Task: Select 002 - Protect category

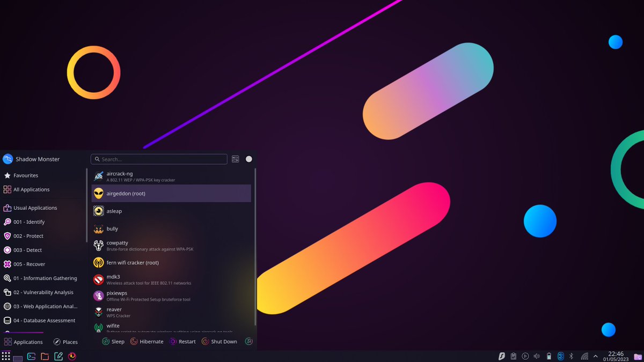Action: click(x=42, y=236)
